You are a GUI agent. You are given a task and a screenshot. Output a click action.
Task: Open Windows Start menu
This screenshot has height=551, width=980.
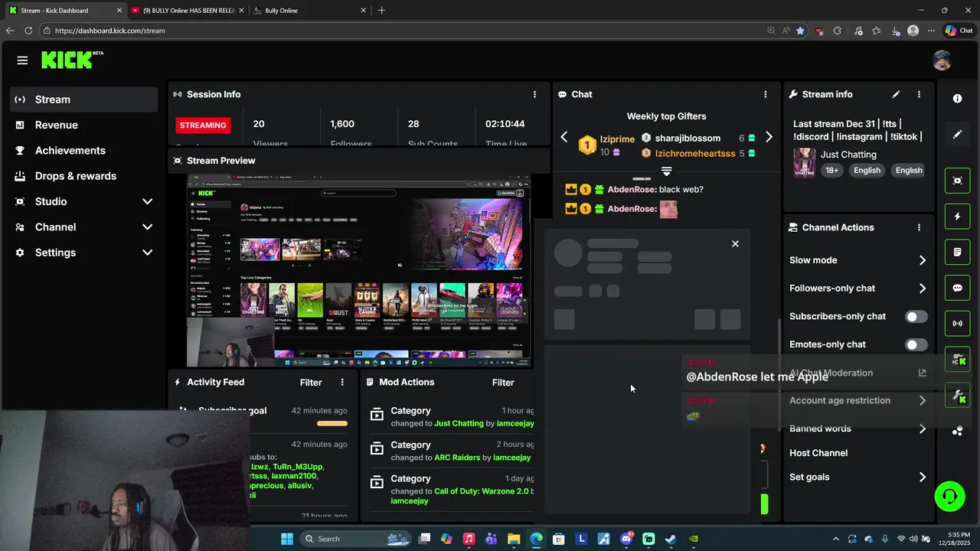[287, 539]
